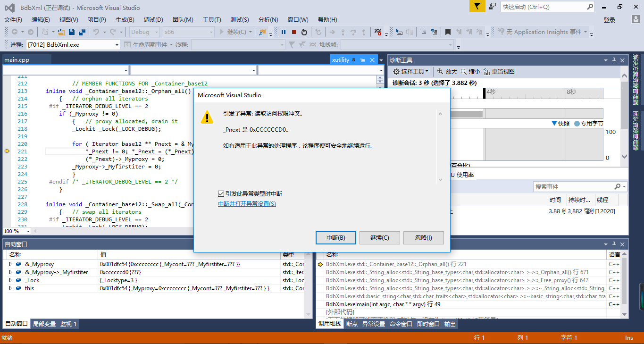
Task: Pin the 诊断工具 panel with pushpin
Action: (614, 60)
